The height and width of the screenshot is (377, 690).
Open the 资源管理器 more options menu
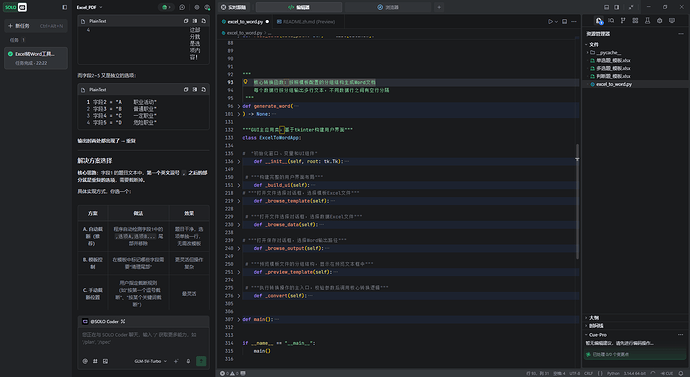[x=680, y=34]
